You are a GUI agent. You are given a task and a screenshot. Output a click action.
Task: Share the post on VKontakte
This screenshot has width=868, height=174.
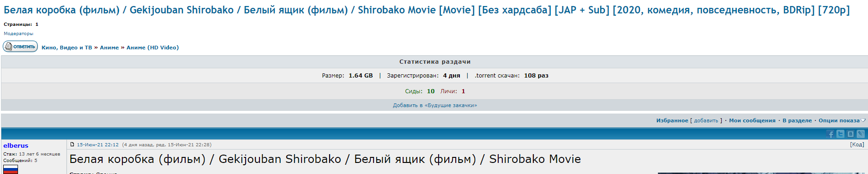pyautogui.click(x=850, y=134)
